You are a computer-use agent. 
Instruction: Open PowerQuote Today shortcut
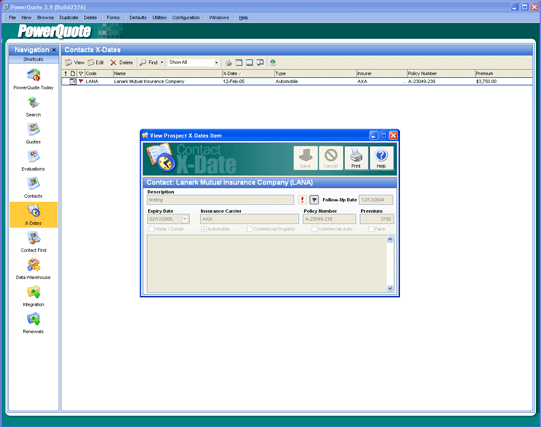coord(33,79)
